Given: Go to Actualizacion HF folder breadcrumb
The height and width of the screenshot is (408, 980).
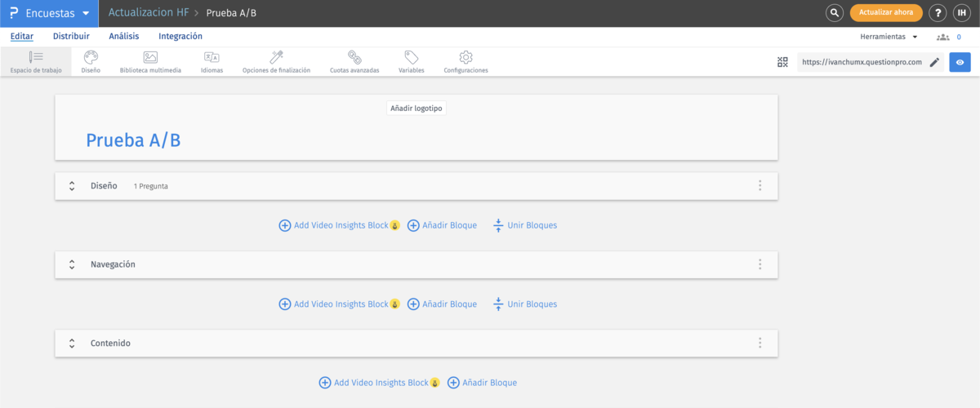Looking at the screenshot, I should tap(149, 13).
